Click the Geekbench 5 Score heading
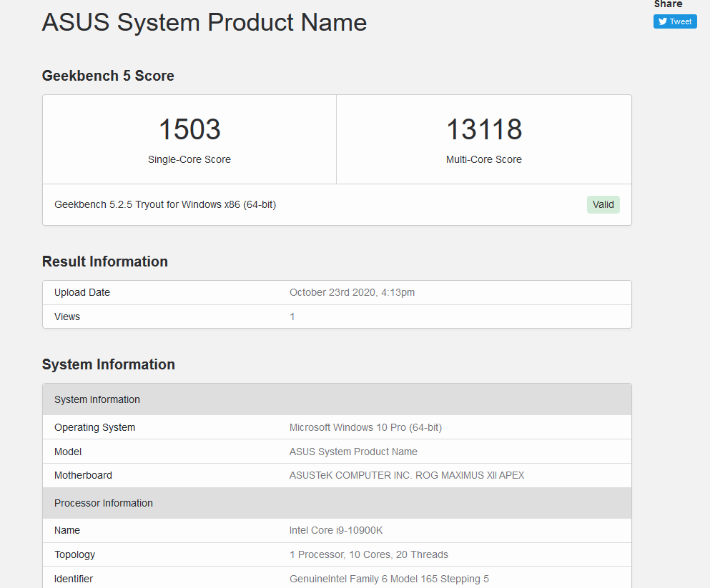Viewport: 710px width, 588px height. pyautogui.click(x=108, y=76)
